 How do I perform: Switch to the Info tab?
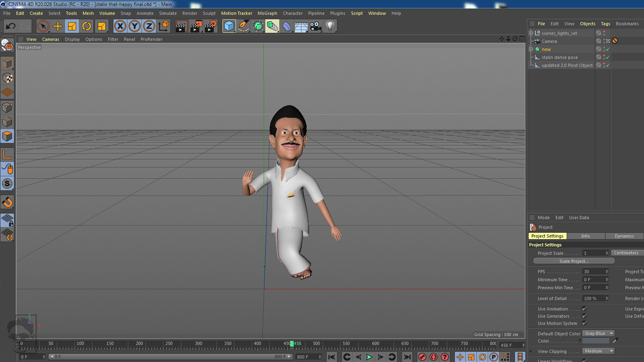click(x=586, y=236)
